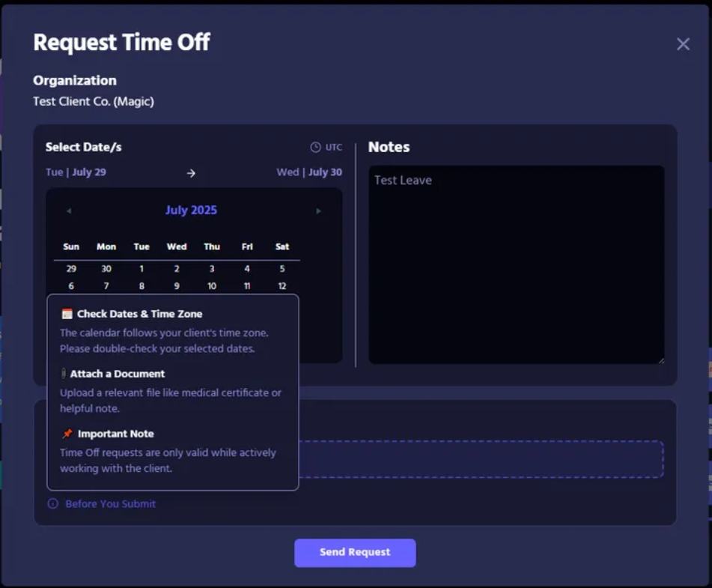Click the Sat weekday header
Viewport: 712px width, 588px height.
click(x=282, y=246)
